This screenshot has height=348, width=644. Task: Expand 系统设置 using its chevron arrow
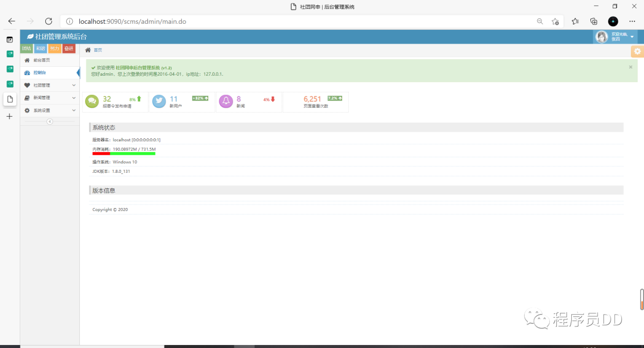click(74, 110)
